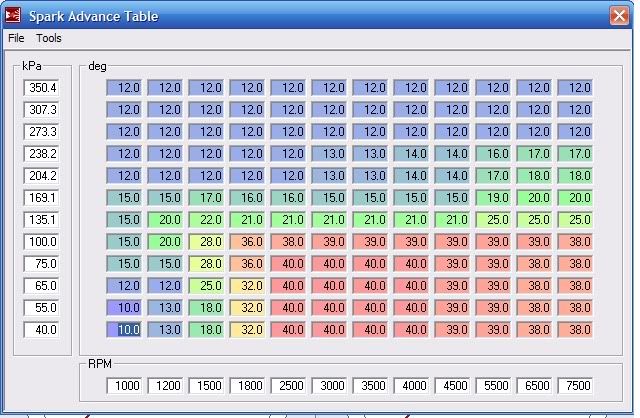
Task: Open the File menu
Action: [15, 38]
